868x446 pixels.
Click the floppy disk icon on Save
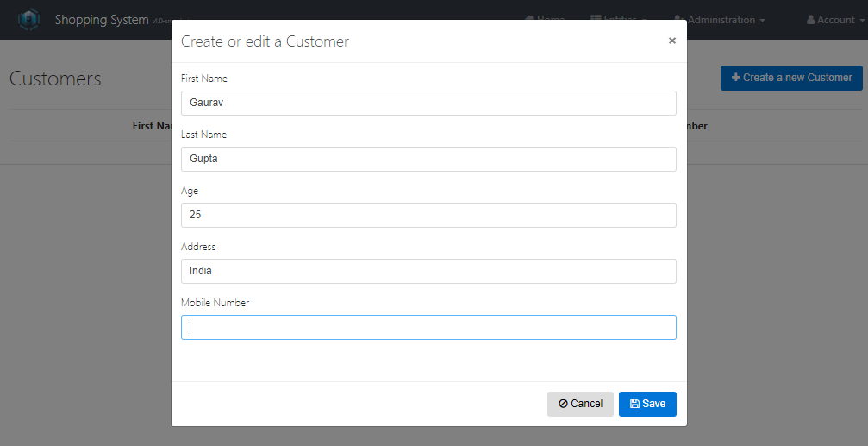tap(634, 404)
